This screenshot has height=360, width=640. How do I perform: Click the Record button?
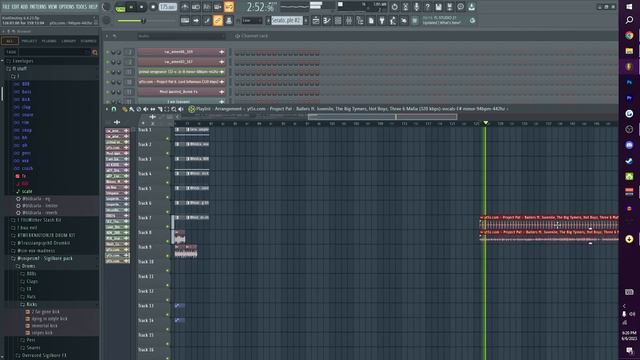point(153,7)
